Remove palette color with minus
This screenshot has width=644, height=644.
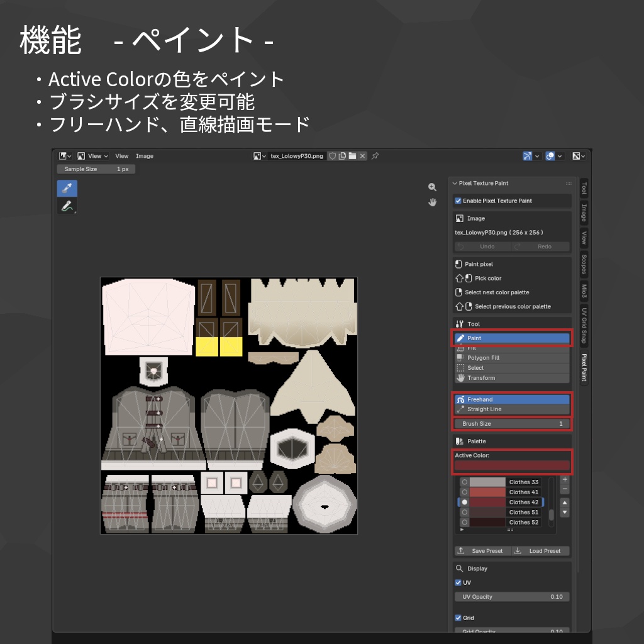565,489
